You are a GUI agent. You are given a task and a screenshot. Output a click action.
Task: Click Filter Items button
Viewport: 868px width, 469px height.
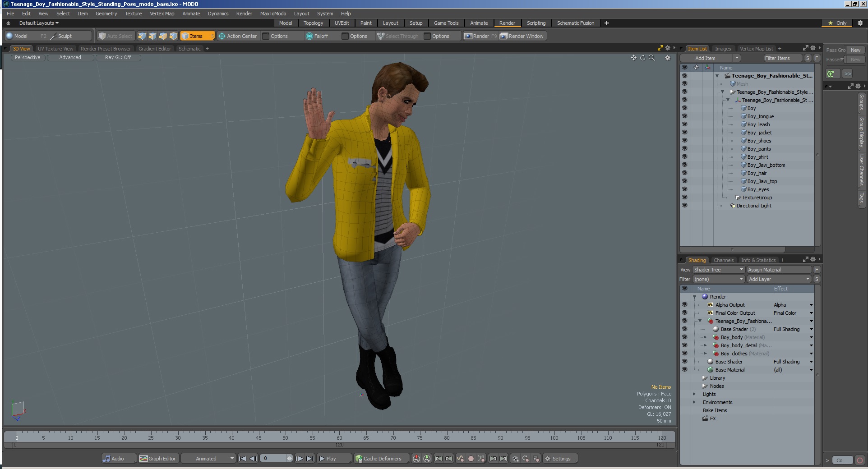coord(782,58)
